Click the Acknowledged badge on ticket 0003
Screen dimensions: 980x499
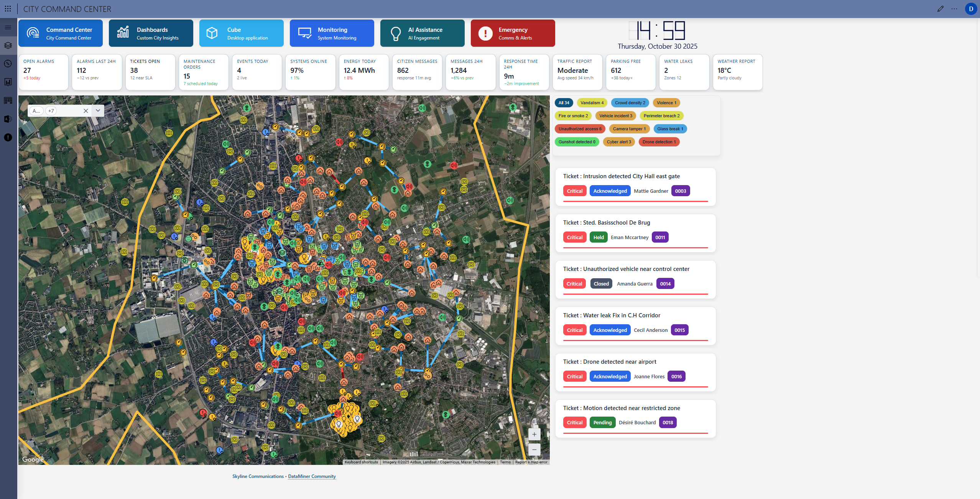click(x=610, y=191)
